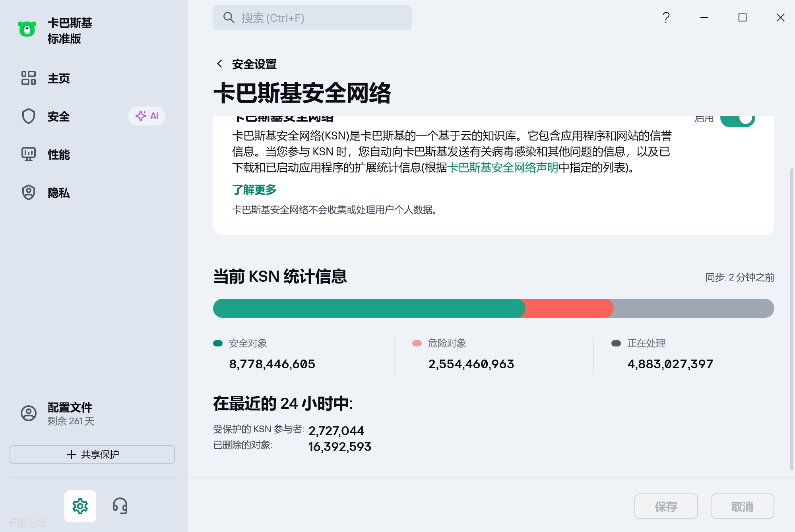Select the 隐私 privacy shield icon
The height and width of the screenshot is (532, 795).
29,192
